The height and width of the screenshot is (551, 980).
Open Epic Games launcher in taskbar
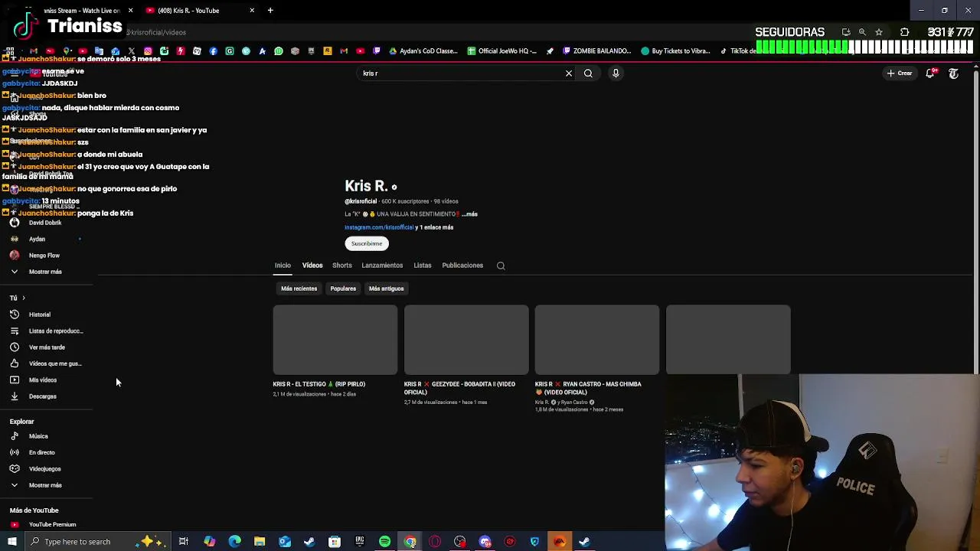(359, 542)
